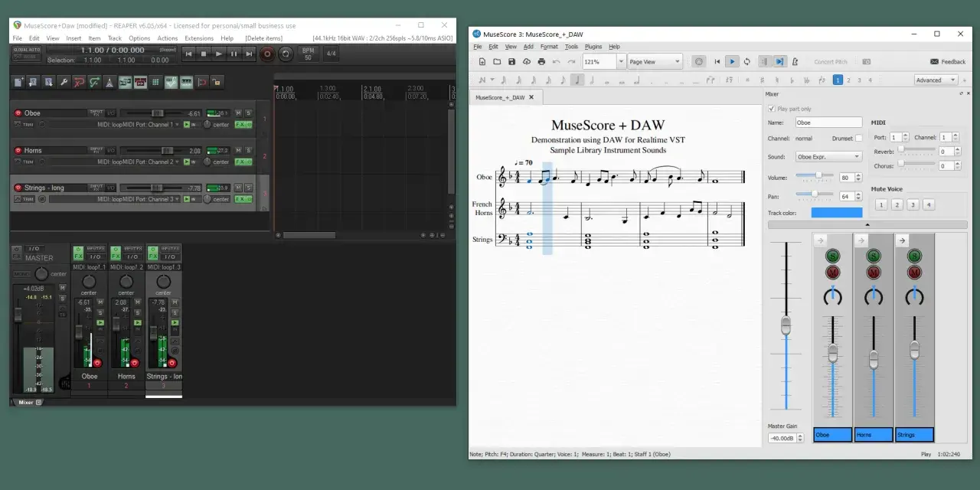Open Oboe track MIDI input Channel 1 dropdown
Viewport: 980px width, 490px height.
coord(114,124)
